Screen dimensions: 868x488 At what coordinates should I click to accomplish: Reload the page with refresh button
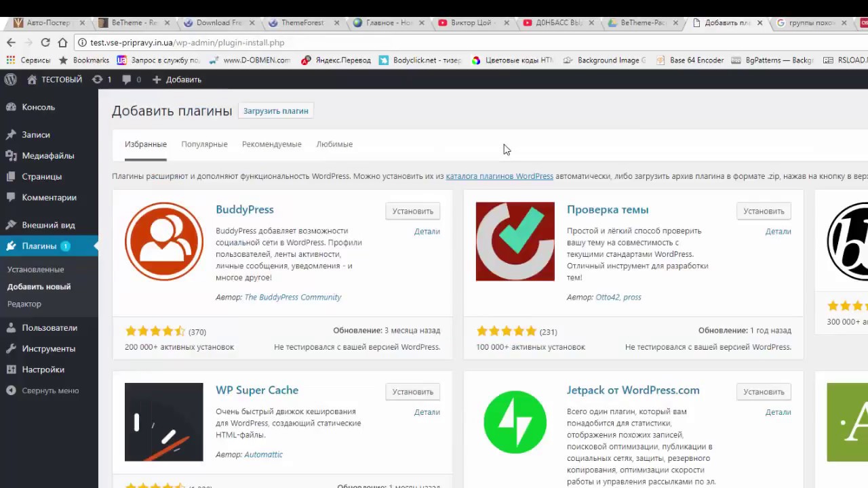point(45,42)
